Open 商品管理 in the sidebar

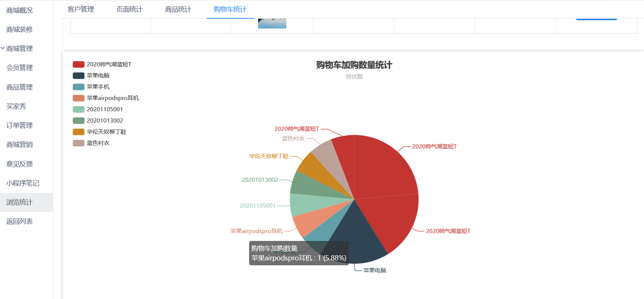[x=19, y=87]
